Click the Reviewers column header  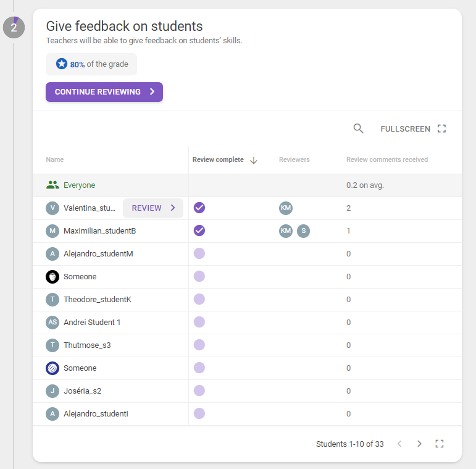tap(294, 159)
